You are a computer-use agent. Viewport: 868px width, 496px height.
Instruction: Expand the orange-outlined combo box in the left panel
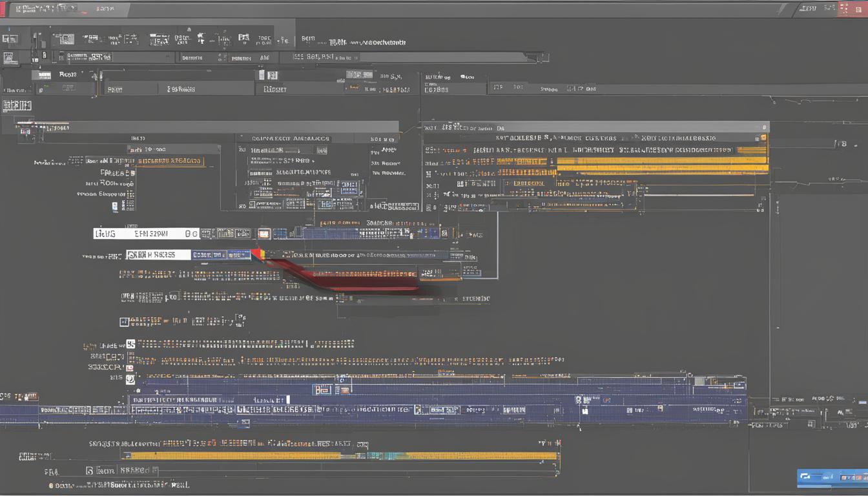(170, 161)
